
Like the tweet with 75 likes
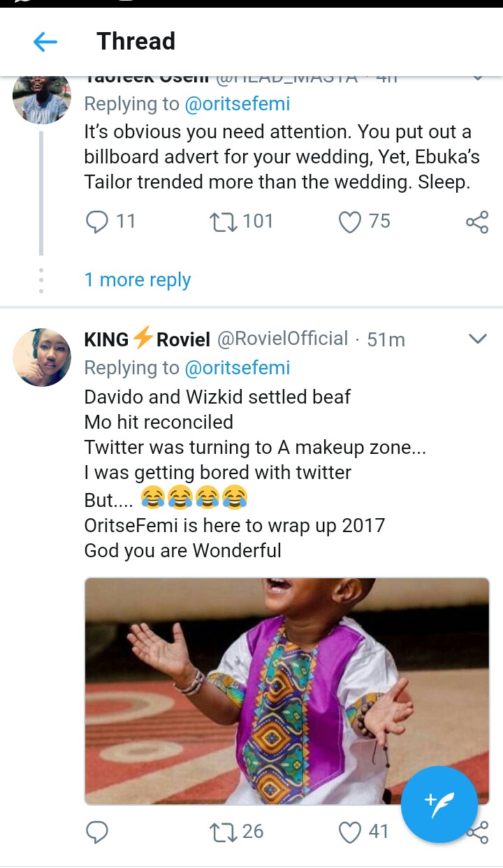(x=349, y=222)
